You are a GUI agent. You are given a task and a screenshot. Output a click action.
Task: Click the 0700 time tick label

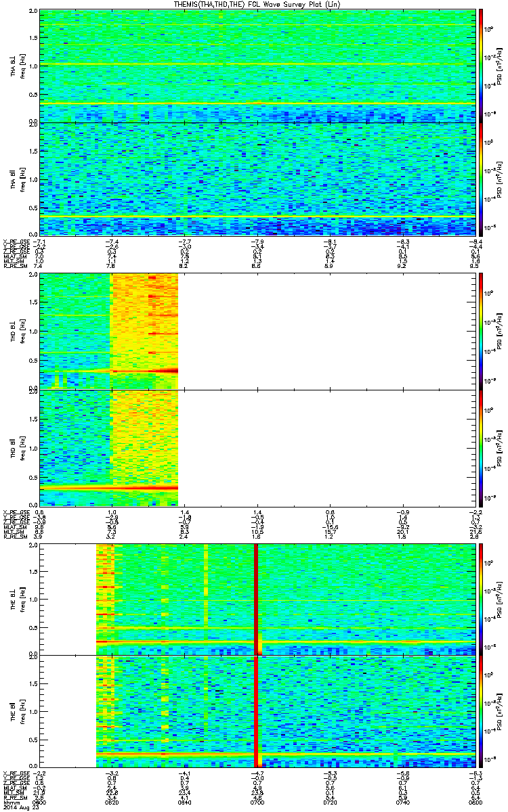(x=257, y=803)
